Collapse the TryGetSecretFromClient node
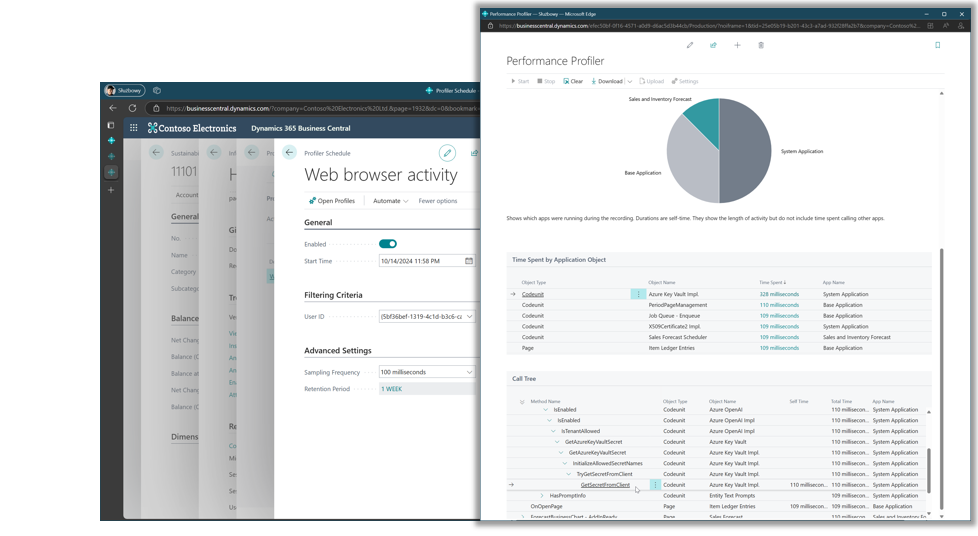Image resolution: width=978 pixels, height=536 pixels. tap(569, 474)
